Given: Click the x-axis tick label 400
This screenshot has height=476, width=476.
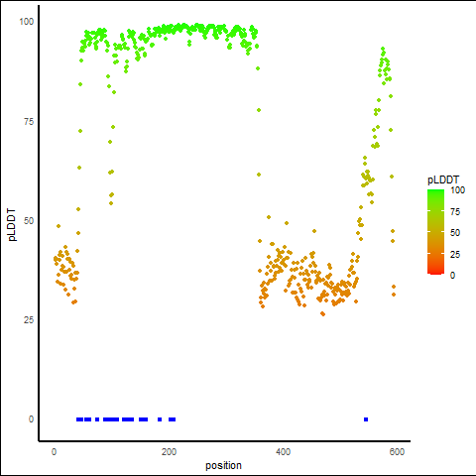Looking at the screenshot, I should [283, 452].
